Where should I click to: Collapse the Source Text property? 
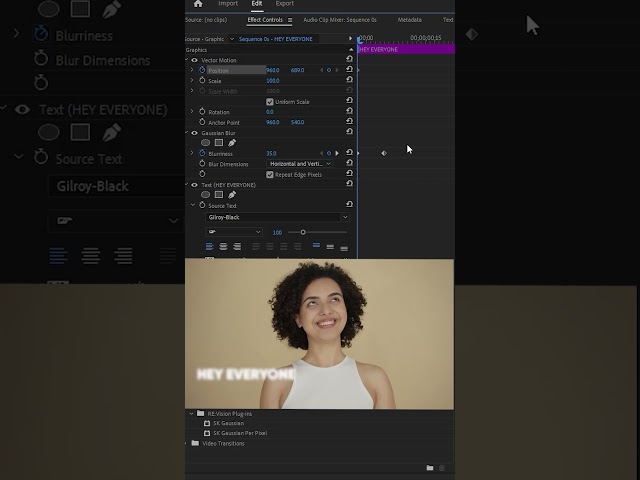coord(193,205)
